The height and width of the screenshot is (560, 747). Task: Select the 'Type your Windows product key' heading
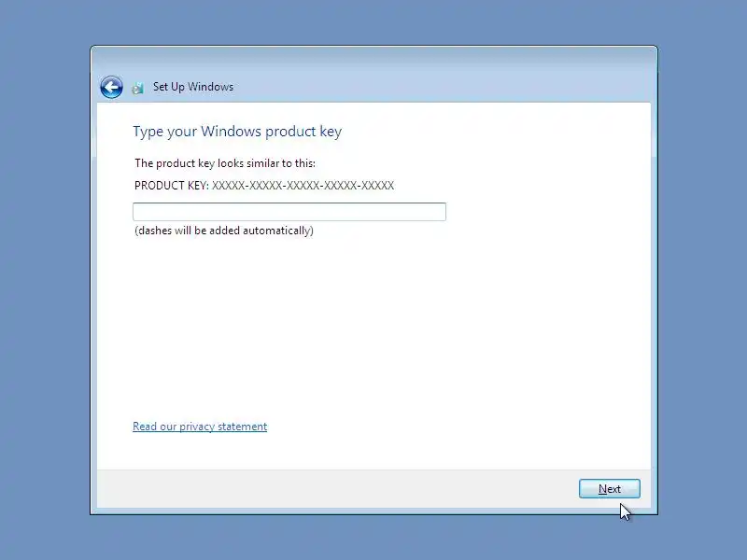pos(237,132)
